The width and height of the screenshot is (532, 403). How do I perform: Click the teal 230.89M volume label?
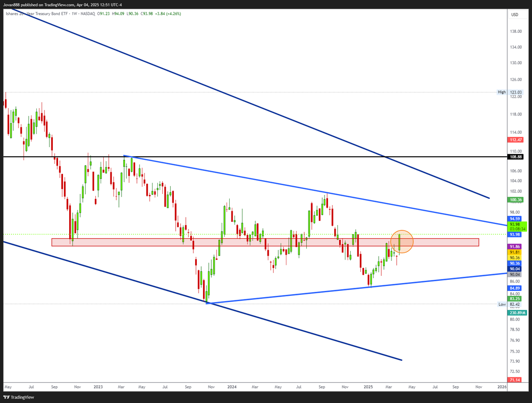click(x=517, y=313)
